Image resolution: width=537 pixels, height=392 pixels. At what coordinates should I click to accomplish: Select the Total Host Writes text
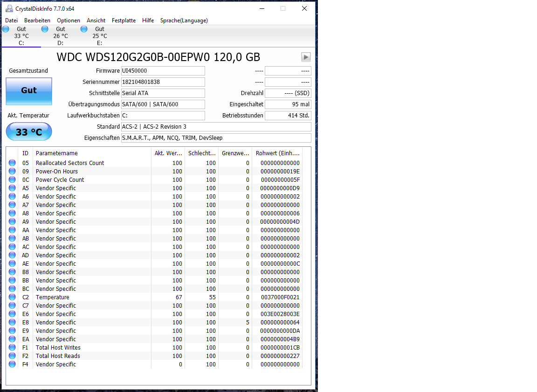(58, 348)
